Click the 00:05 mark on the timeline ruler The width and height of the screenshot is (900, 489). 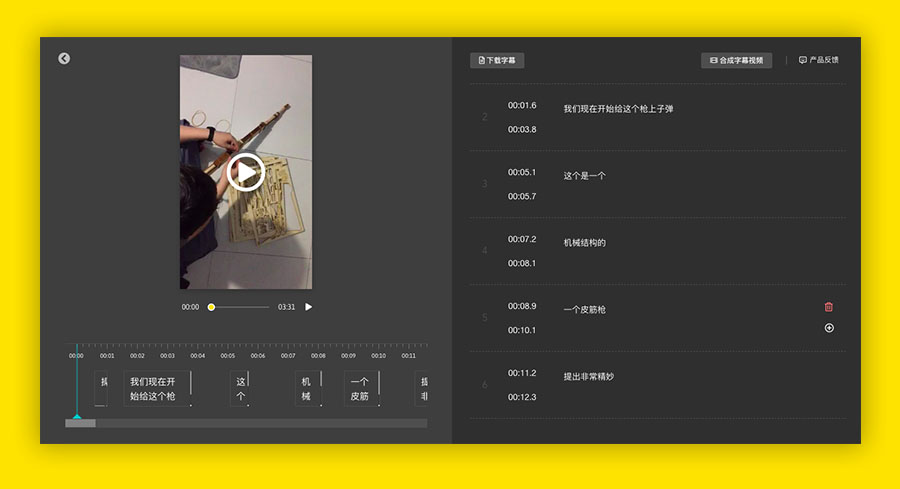(228, 356)
